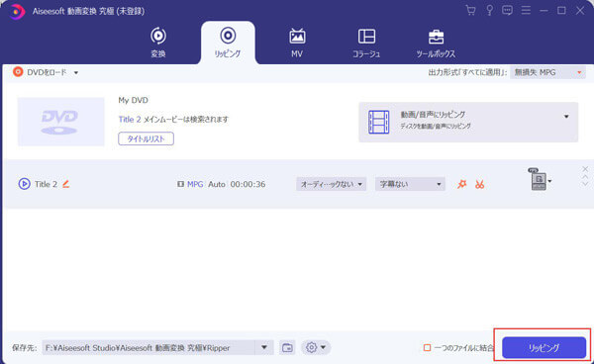Expand the arrow beside format profile icon
This screenshot has width=594, height=364.
[x=549, y=181]
